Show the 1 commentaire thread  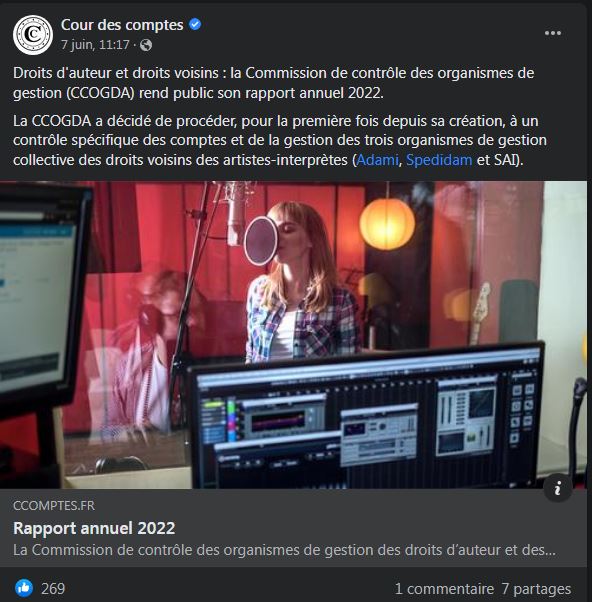(444, 589)
